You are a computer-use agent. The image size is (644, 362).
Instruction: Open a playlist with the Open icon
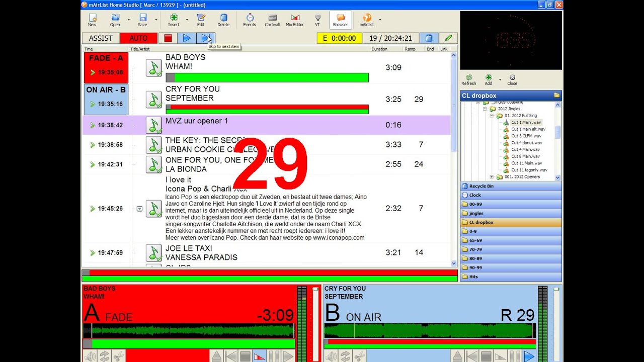coord(115,20)
